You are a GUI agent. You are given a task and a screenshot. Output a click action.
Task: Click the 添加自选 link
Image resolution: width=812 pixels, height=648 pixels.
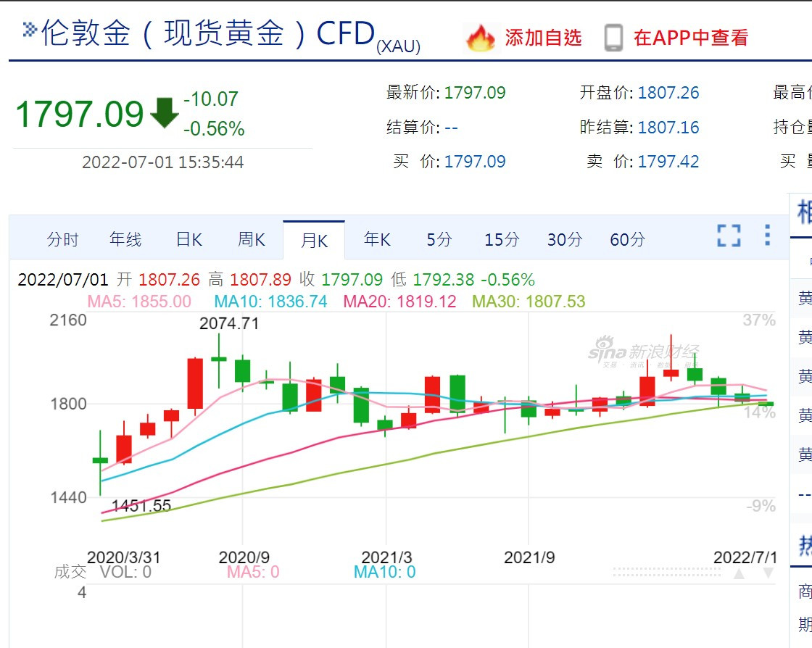point(543,38)
